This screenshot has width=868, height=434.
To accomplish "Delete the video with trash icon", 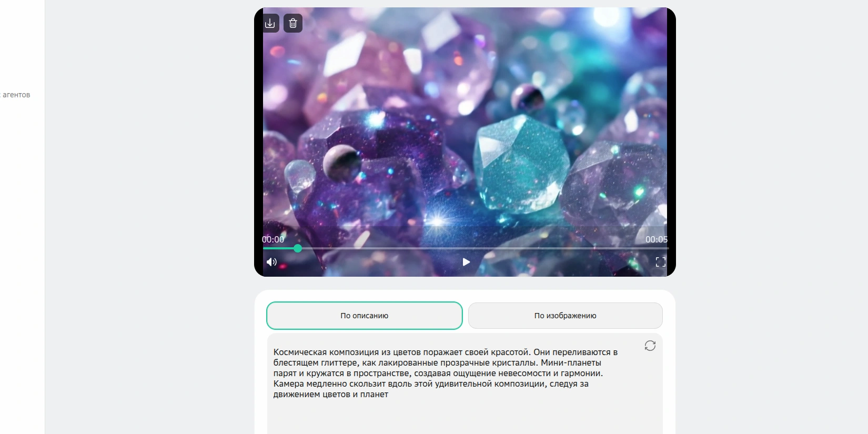I will click(x=293, y=23).
